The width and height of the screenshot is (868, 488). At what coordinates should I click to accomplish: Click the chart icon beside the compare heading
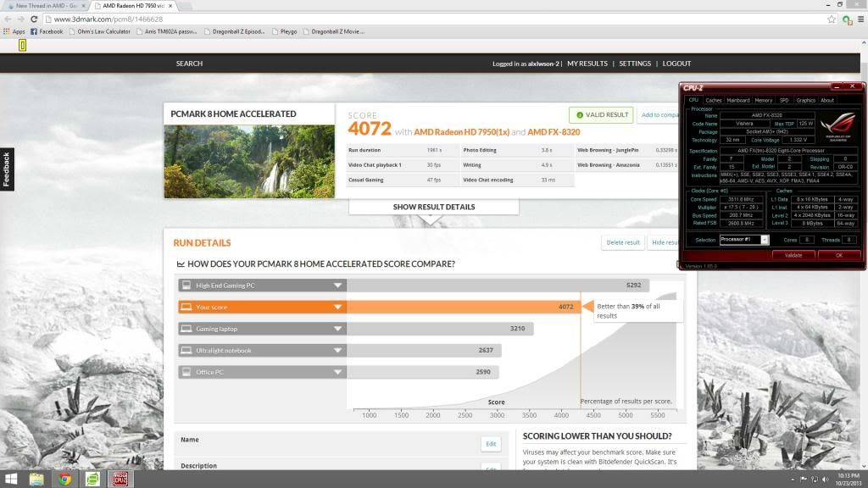pyautogui.click(x=181, y=264)
